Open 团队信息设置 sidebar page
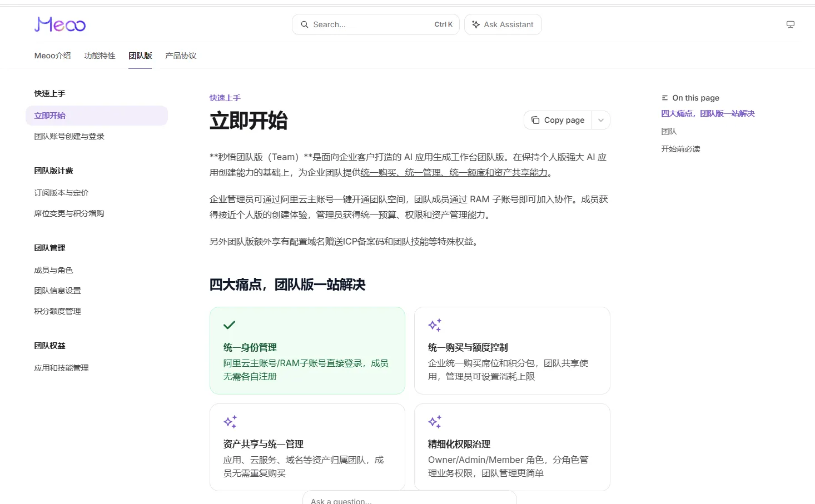 coord(58,291)
